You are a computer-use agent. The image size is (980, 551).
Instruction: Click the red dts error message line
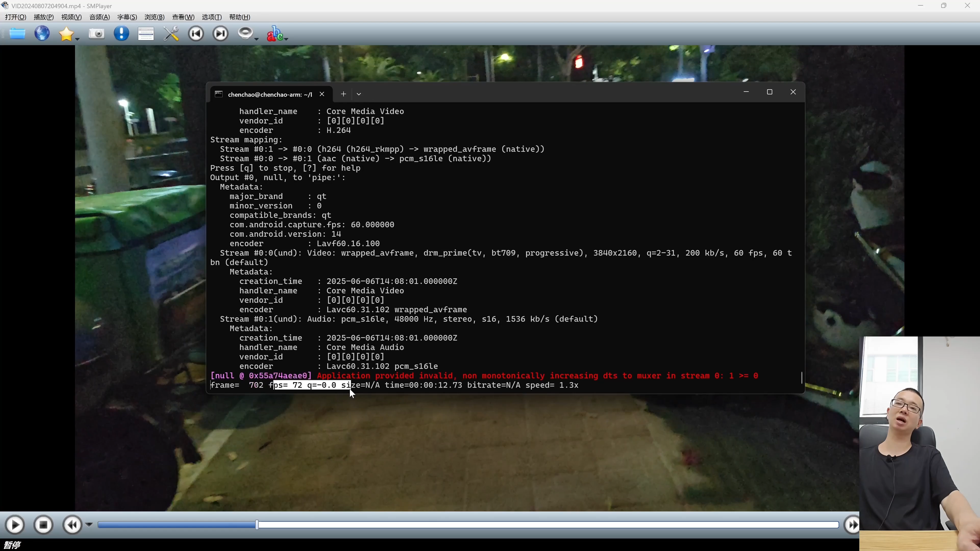click(484, 376)
